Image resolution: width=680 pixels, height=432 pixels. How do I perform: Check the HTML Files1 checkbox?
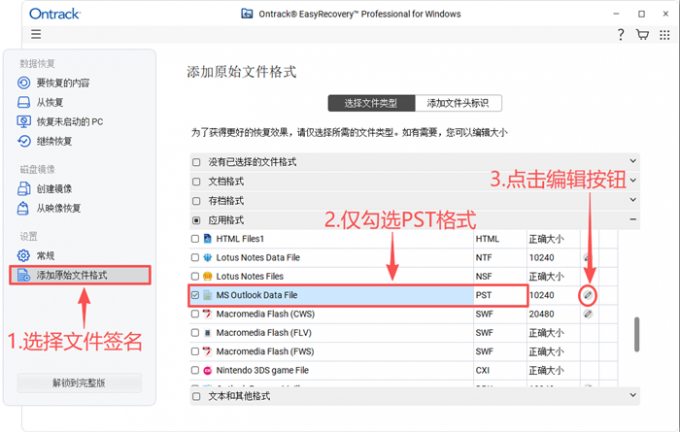(x=195, y=239)
